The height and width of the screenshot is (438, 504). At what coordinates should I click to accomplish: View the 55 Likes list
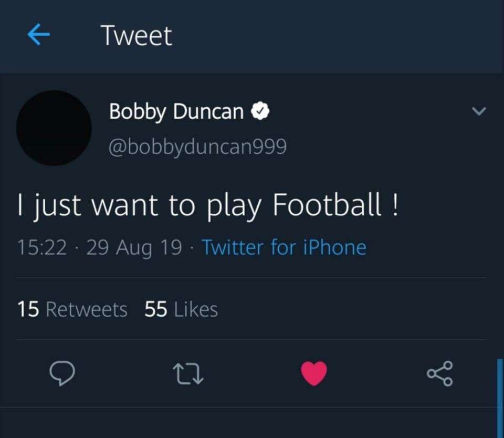tap(181, 309)
